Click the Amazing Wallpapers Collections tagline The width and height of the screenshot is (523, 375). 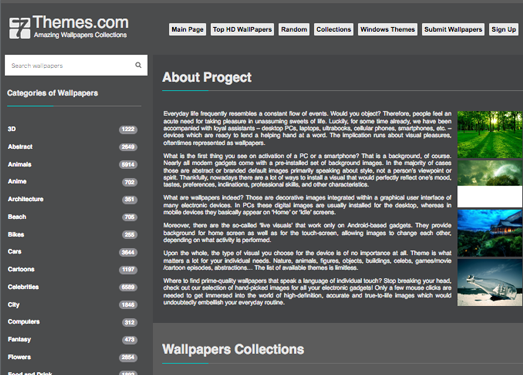(80, 35)
